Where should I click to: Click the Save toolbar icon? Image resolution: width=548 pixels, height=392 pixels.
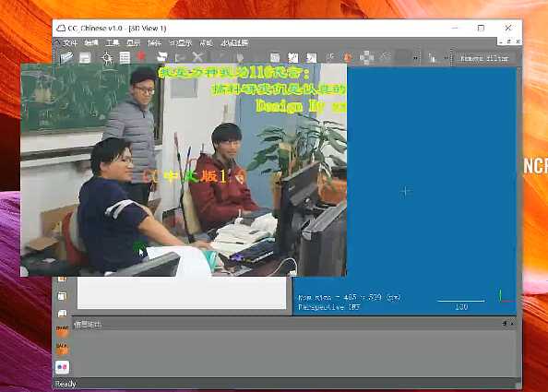85,57
